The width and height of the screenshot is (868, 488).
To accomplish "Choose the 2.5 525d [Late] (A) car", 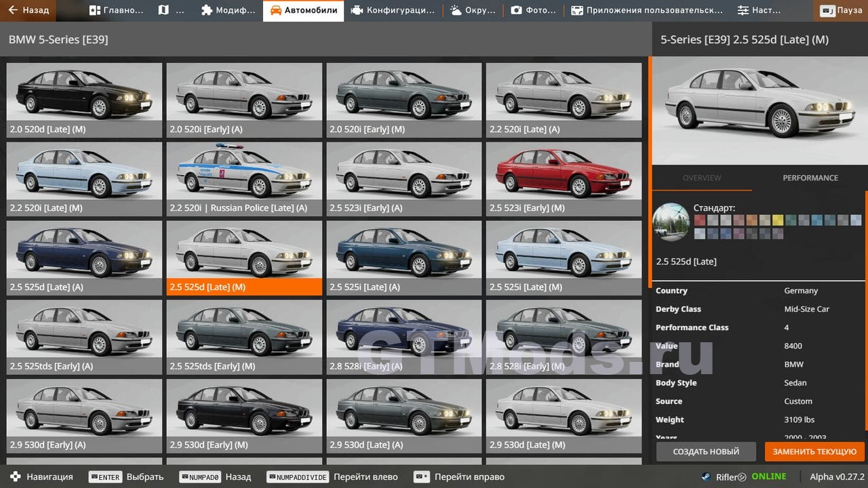I will coord(84,258).
